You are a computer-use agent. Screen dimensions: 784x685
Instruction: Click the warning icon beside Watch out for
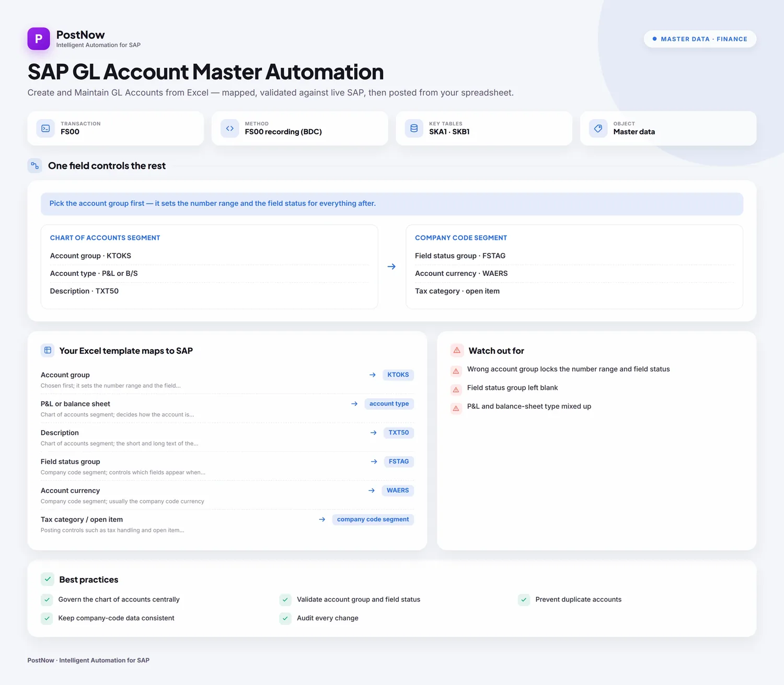coord(457,350)
